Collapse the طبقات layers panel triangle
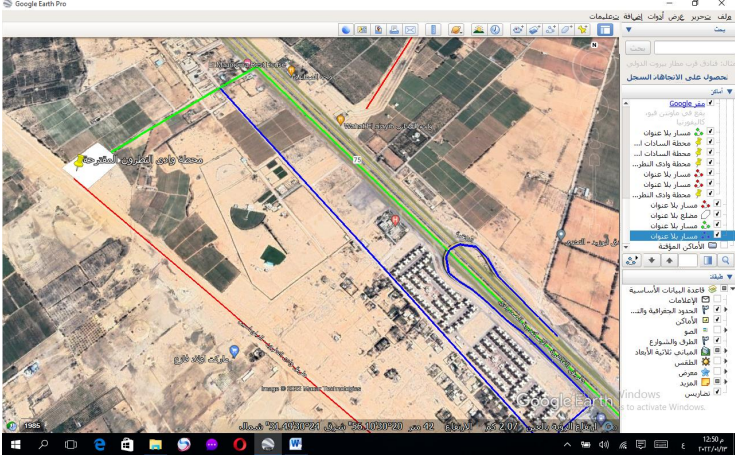This screenshot has height=455, width=735. click(729, 276)
